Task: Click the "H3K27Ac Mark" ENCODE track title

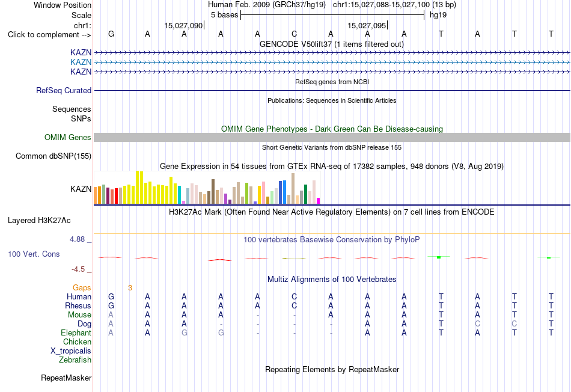Action: tap(332, 212)
